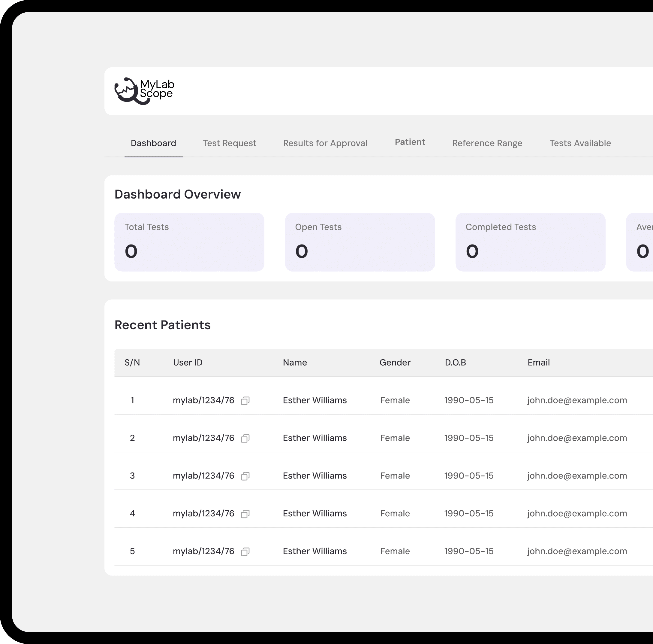Copy user ID in row 4

pyautogui.click(x=245, y=514)
